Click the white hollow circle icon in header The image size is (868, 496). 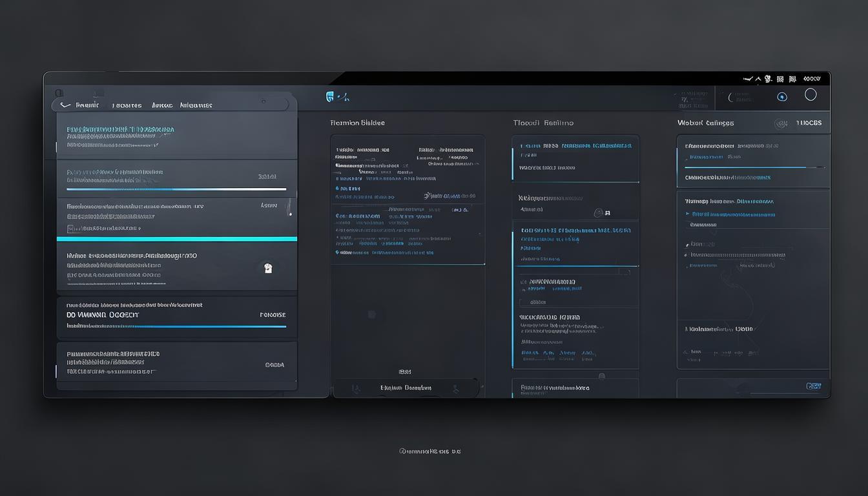(x=811, y=95)
